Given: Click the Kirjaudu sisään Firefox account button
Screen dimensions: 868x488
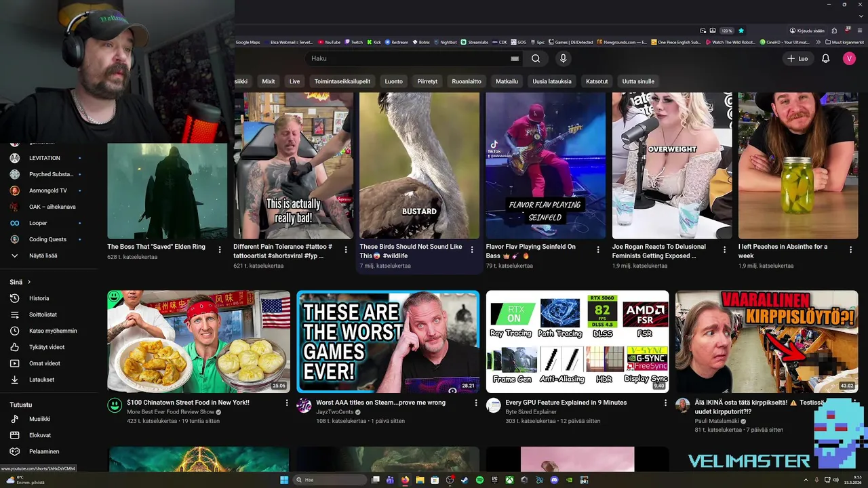Looking at the screenshot, I should (807, 30).
